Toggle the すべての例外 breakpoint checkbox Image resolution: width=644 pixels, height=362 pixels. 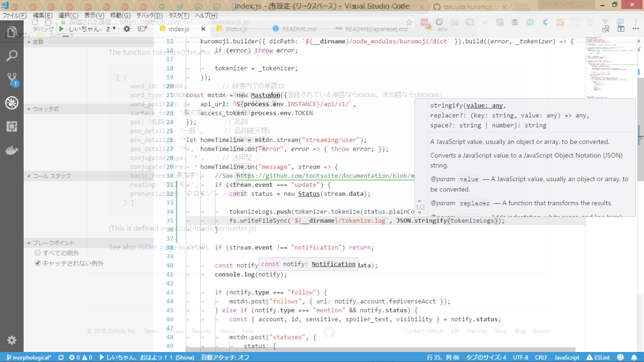pyautogui.click(x=38, y=253)
